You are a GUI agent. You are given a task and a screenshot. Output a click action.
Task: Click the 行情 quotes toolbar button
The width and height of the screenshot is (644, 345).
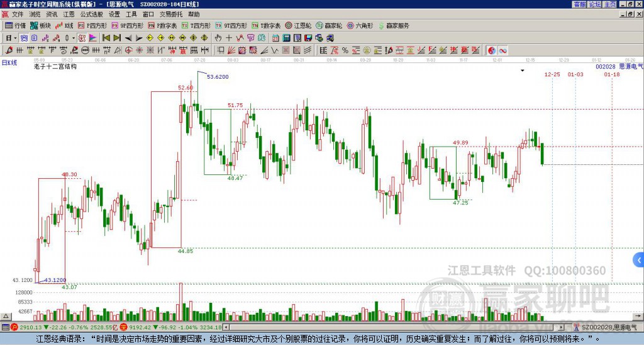click(x=16, y=25)
